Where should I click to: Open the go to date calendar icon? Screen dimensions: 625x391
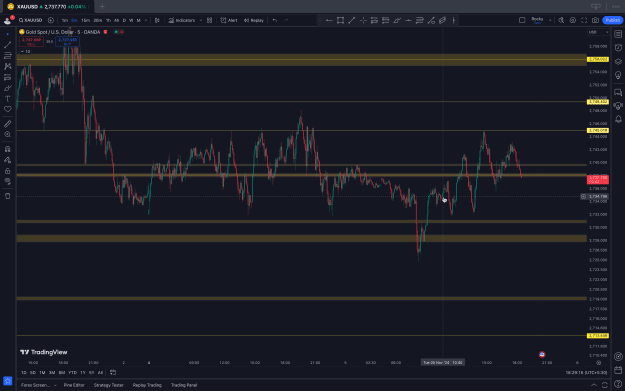coord(113,373)
